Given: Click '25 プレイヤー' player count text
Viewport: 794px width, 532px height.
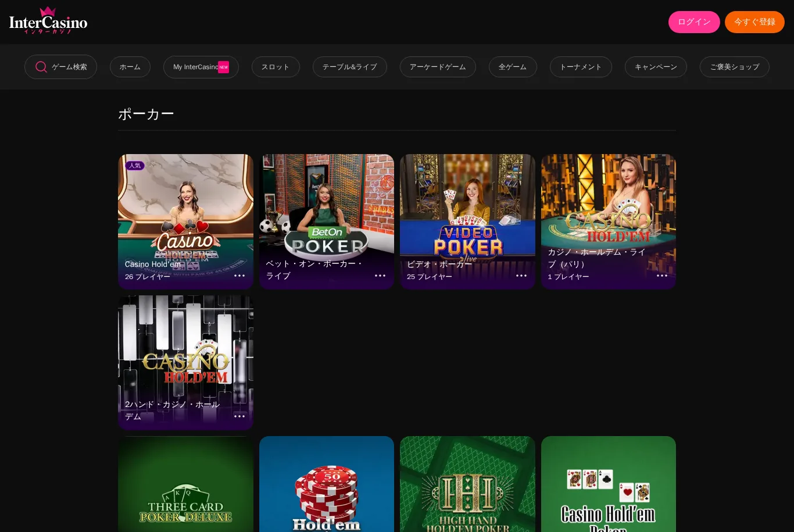Looking at the screenshot, I should [x=430, y=277].
